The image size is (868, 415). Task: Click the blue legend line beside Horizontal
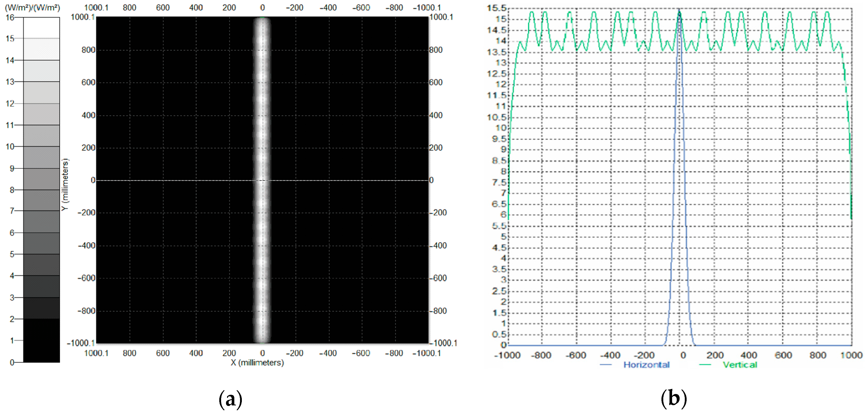tap(606, 365)
